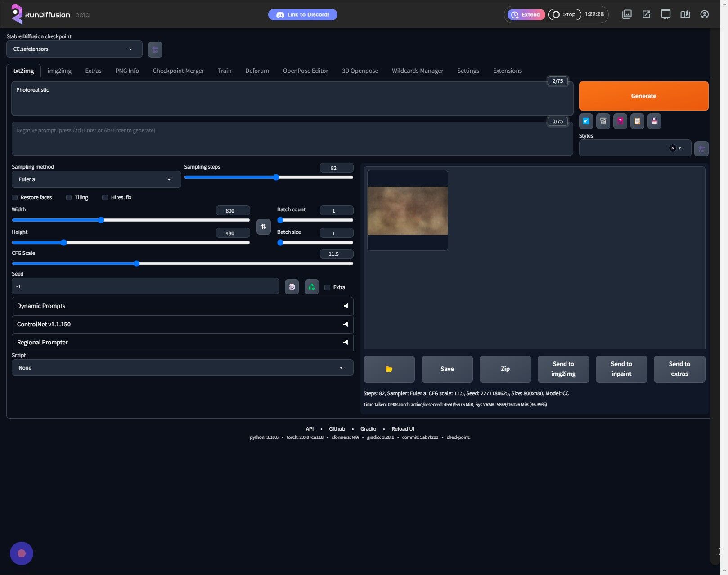Viewport: 728px width, 575px height.
Task: Click the prompt box containing Photorealistic
Action: [292, 98]
